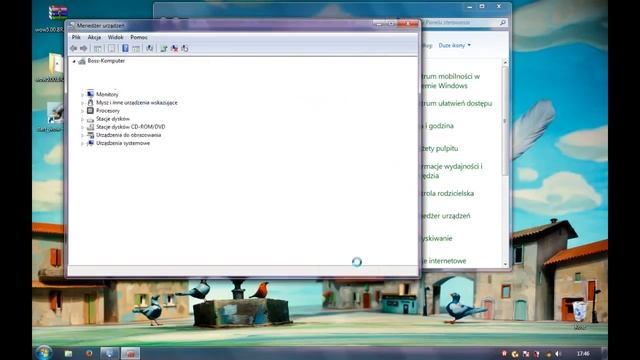640x360 pixels.
Task: Toggle the console tree toolbar icon
Action: tap(98, 49)
